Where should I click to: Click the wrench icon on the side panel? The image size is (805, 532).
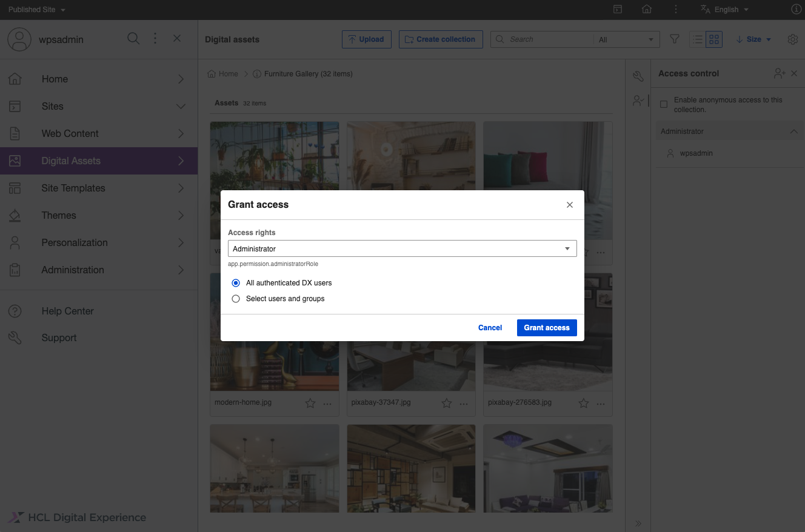638,76
